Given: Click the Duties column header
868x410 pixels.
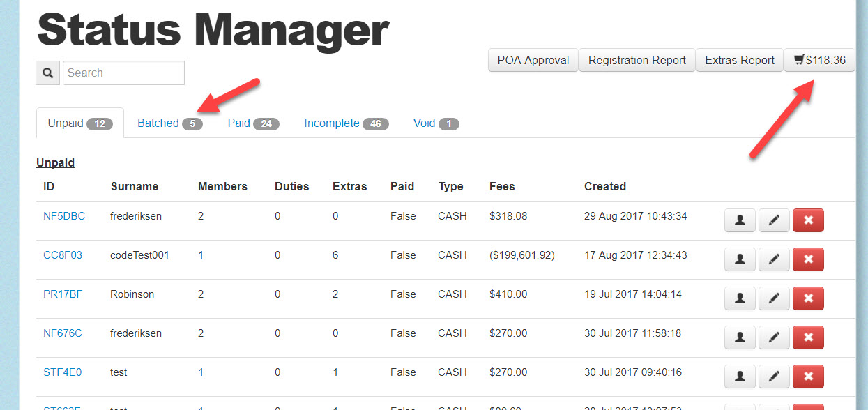Looking at the screenshot, I should pyautogui.click(x=291, y=186).
